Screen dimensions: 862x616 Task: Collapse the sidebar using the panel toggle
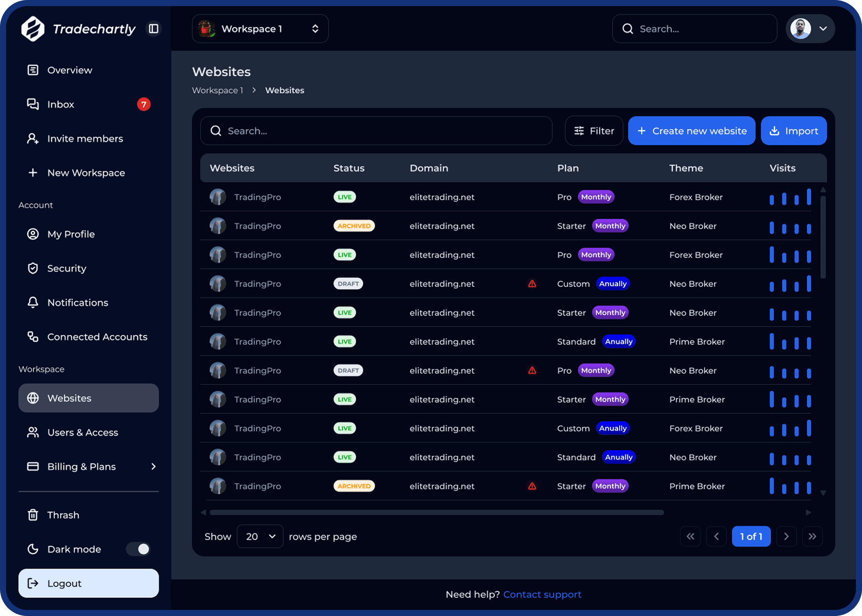tap(153, 28)
